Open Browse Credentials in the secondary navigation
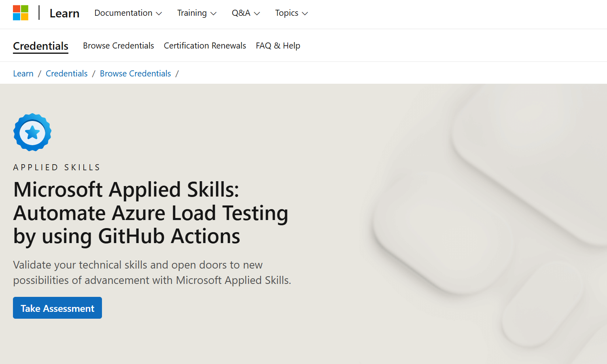 tap(118, 46)
